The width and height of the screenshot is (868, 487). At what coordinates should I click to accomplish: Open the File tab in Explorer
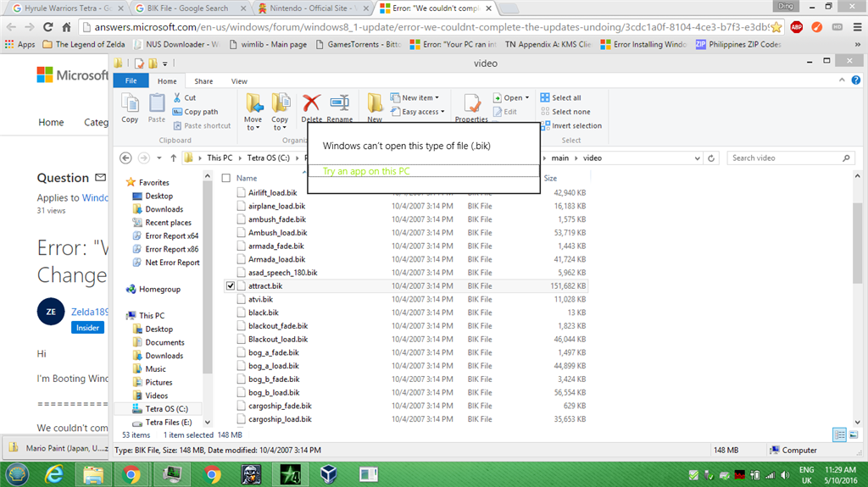point(131,80)
